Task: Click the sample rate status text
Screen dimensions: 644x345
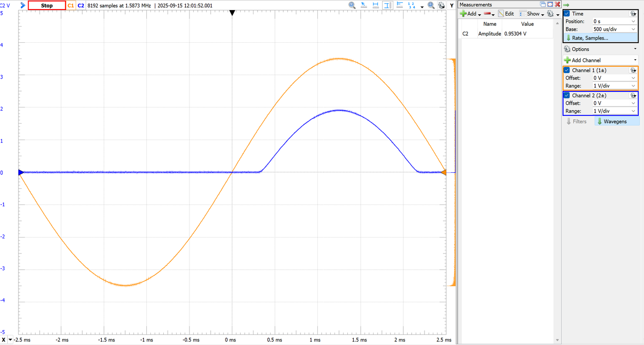Action: [x=119, y=6]
